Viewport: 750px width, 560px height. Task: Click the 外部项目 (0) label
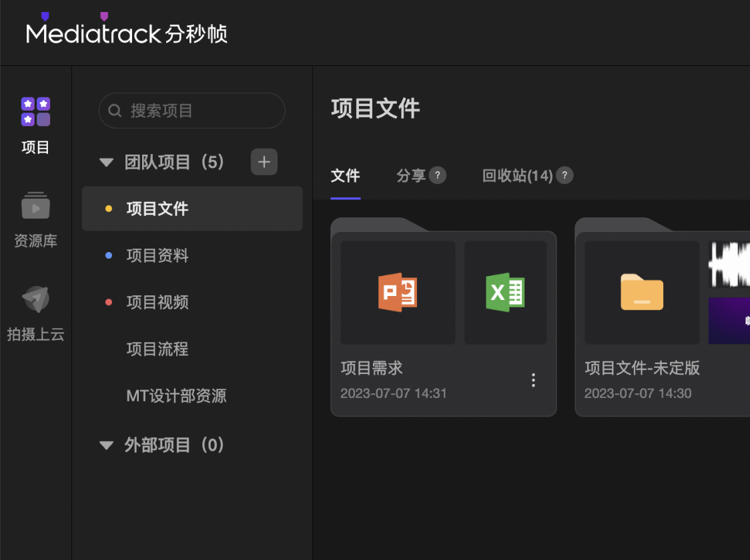click(x=174, y=445)
